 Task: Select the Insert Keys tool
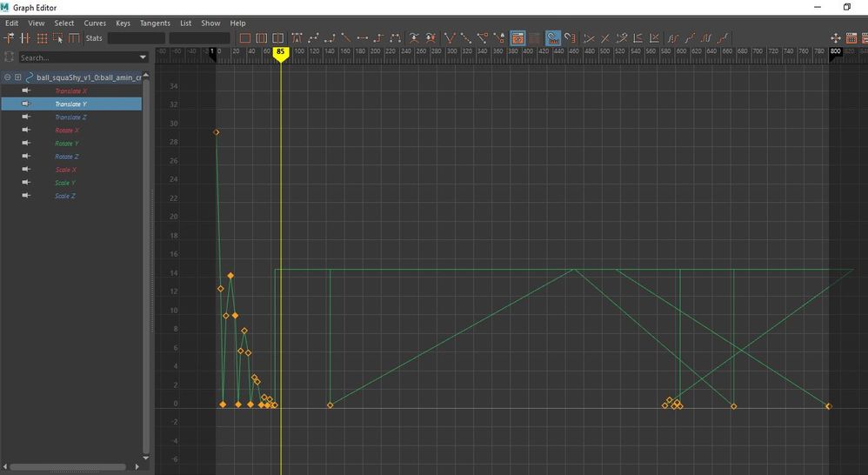point(25,38)
